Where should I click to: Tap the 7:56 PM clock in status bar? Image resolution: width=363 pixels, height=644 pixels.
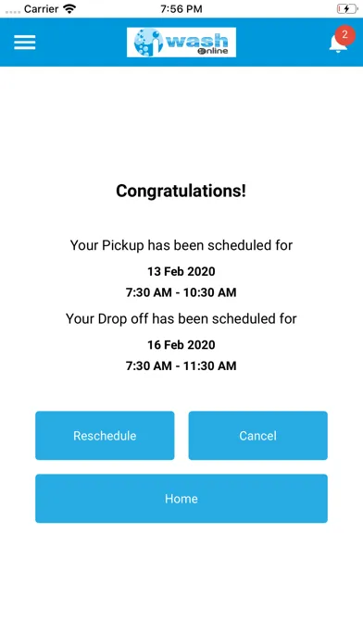(181, 9)
